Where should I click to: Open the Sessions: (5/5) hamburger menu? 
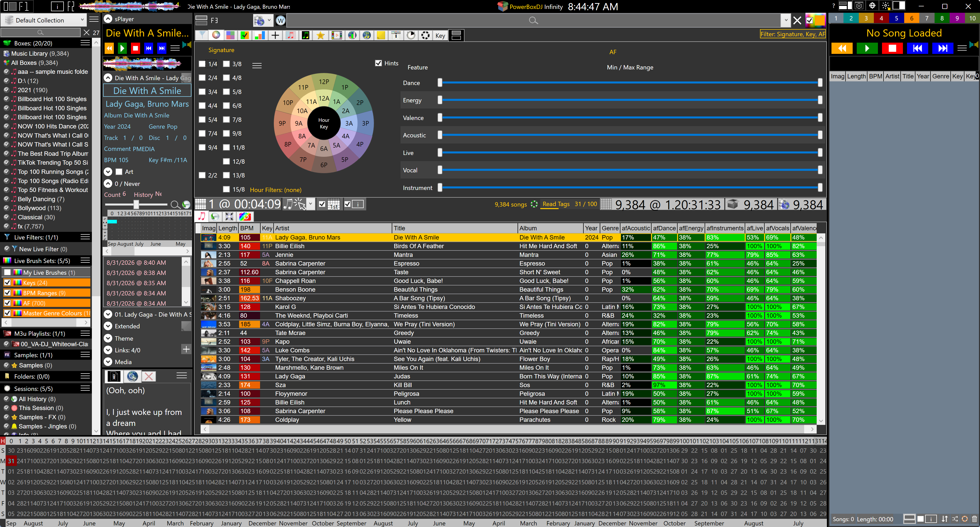(85, 389)
